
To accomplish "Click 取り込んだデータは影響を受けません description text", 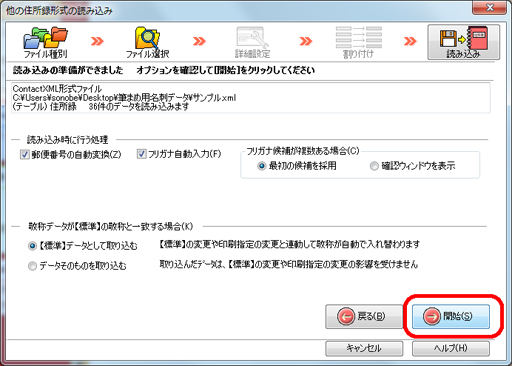I will coord(288,264).
